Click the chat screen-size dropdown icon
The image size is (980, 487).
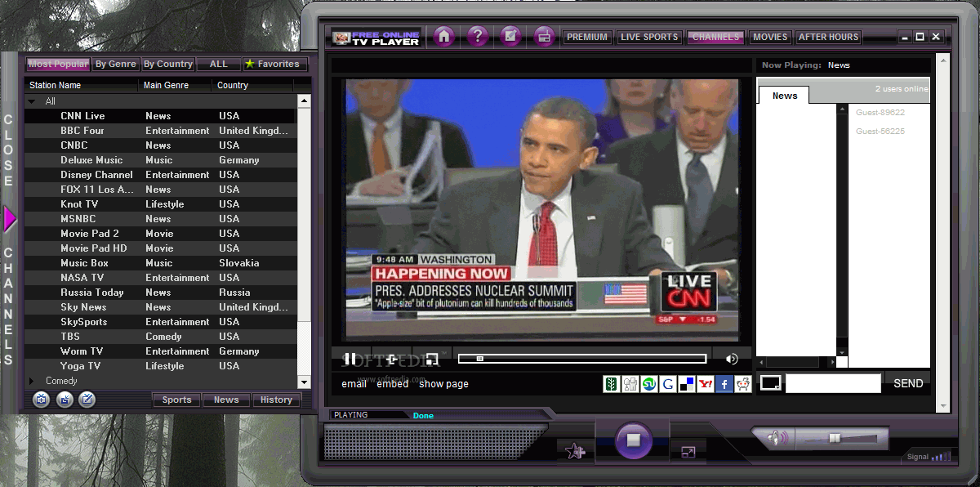[x=770, y=383]
